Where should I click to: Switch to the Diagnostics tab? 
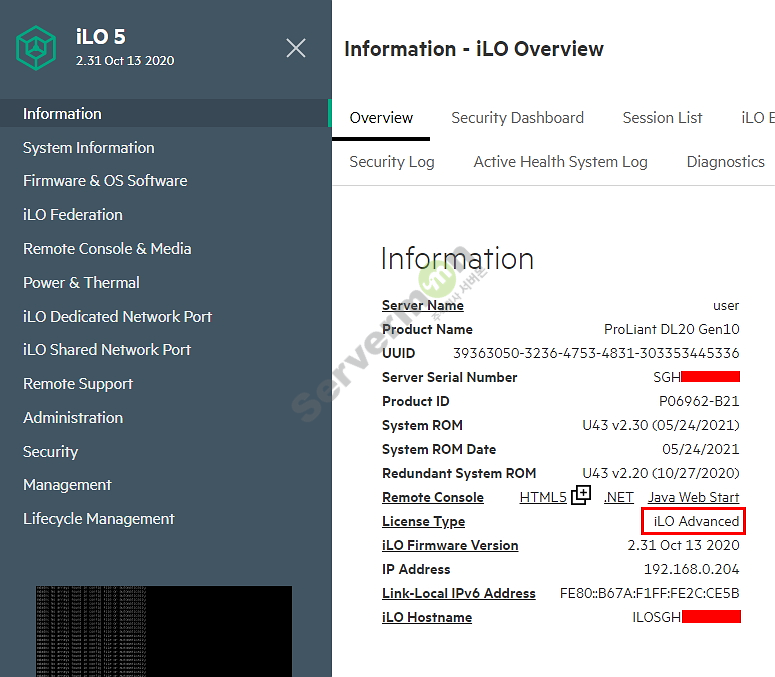[x=726, y=162]
